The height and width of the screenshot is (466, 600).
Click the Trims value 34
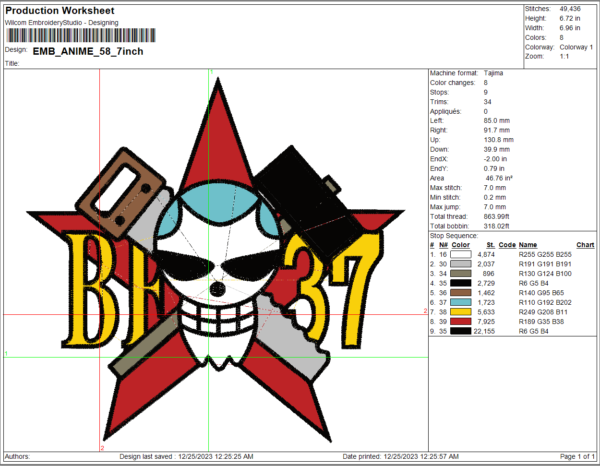coord(488,101)
